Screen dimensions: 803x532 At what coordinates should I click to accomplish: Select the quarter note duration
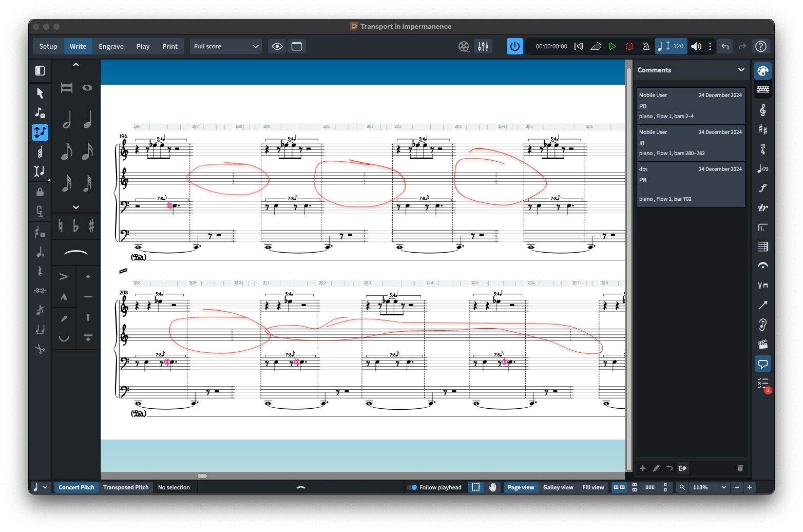click(87, 120)
